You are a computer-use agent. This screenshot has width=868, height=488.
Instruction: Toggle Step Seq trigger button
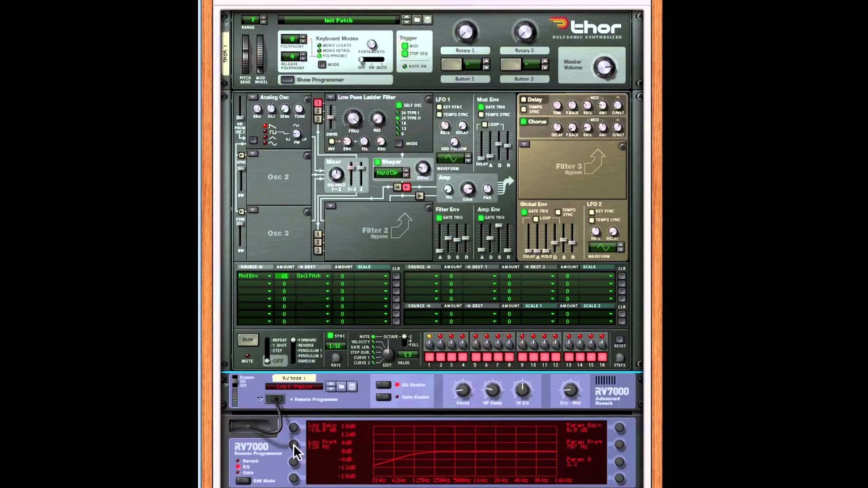tap(405, 54)
